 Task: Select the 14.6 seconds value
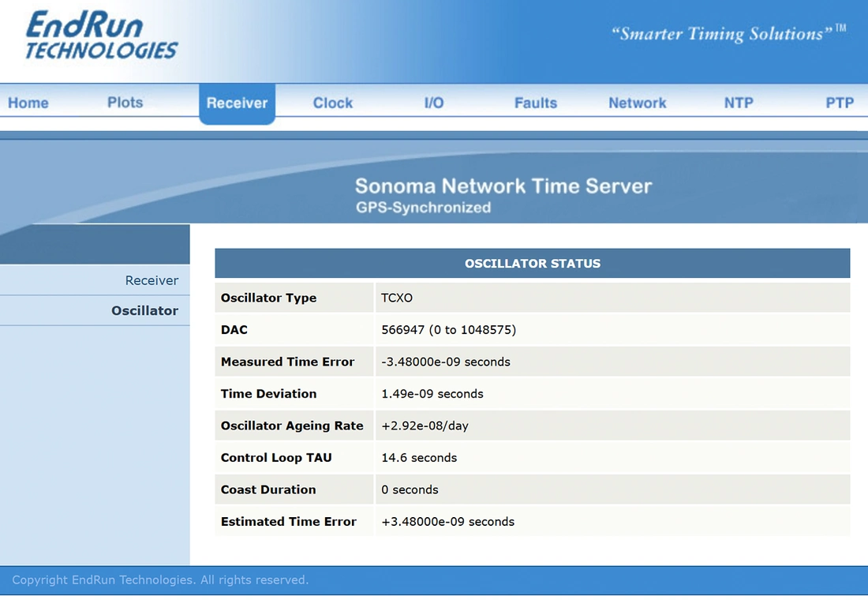[x=419, y=458]
